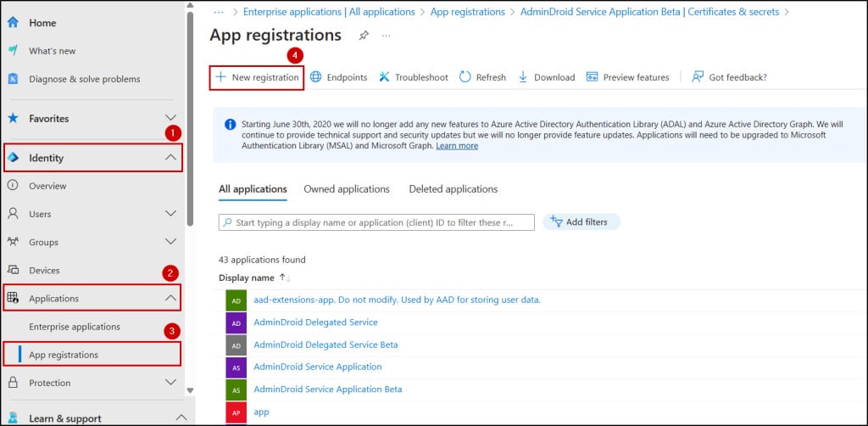Pin the App registrations page
Viewport: 868px width, 426px height.
[x=364, y=36]
